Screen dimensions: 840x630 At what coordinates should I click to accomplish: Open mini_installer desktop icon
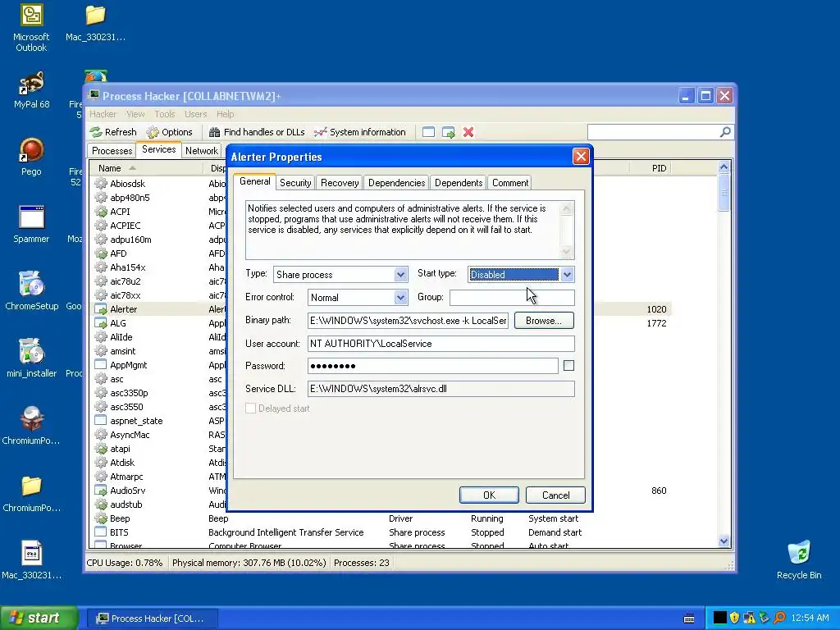coord(32,358)
